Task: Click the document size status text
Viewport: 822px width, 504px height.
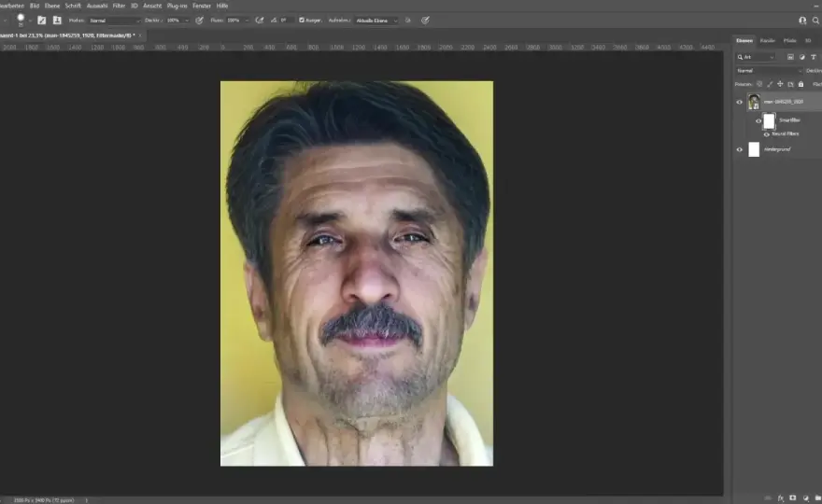Action: pyautogui.click(x=44, y=500)
